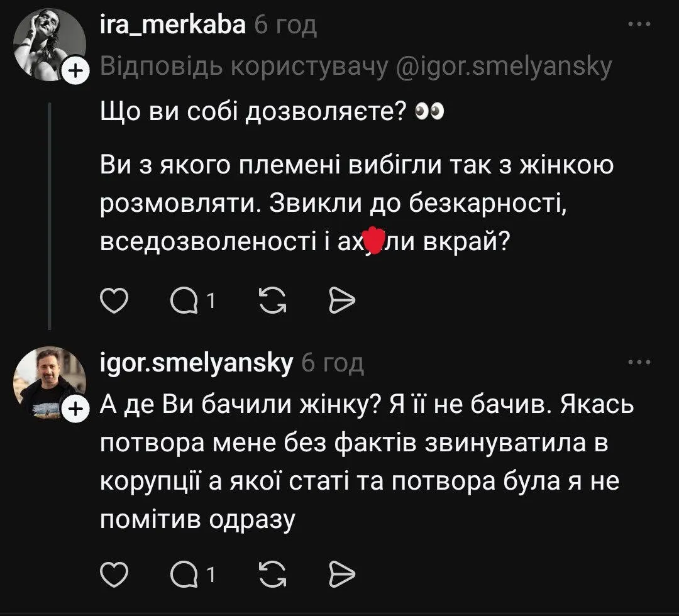Repost ira_merkaba's comment
The width and height of the screenshot is (679, 616).
point(270,300)
